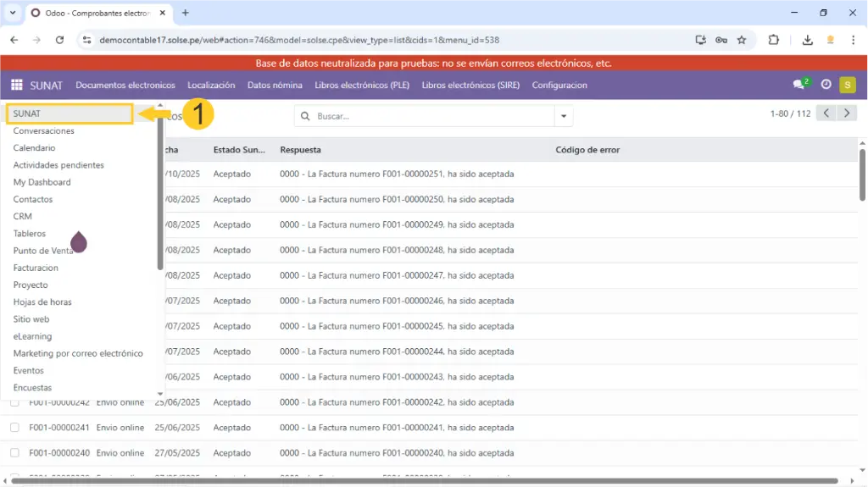Expand the Configuracion menu
Viewport: 868px width, 487px height.
(x=559, y=86)
